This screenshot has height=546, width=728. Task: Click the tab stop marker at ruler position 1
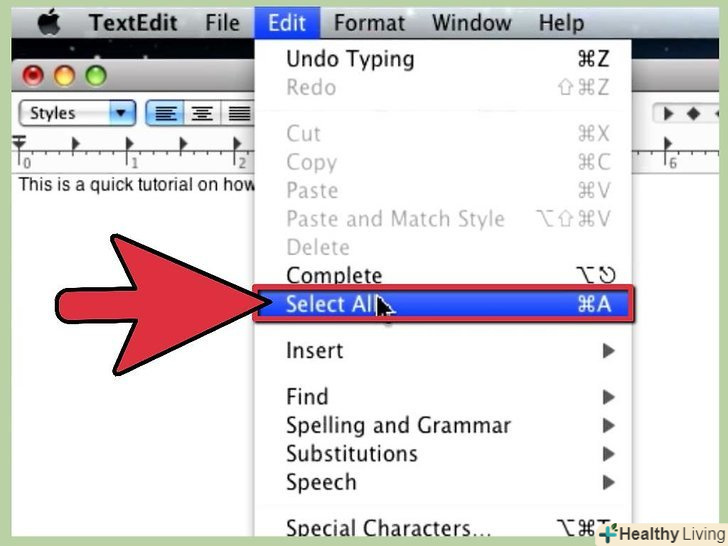pyautogui.click(x=129, y=144)
